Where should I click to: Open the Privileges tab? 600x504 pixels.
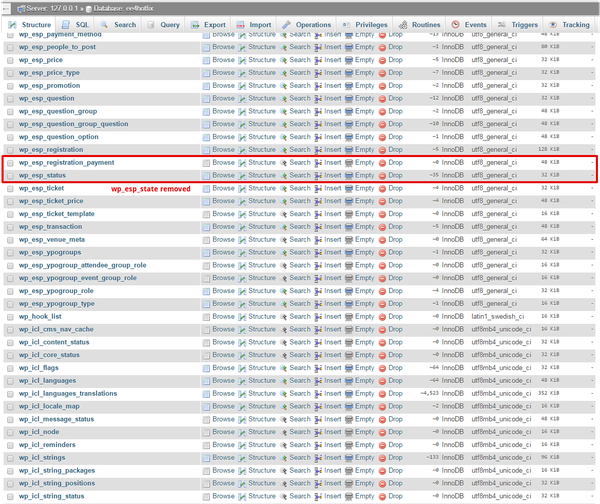(x=365, y=25)
